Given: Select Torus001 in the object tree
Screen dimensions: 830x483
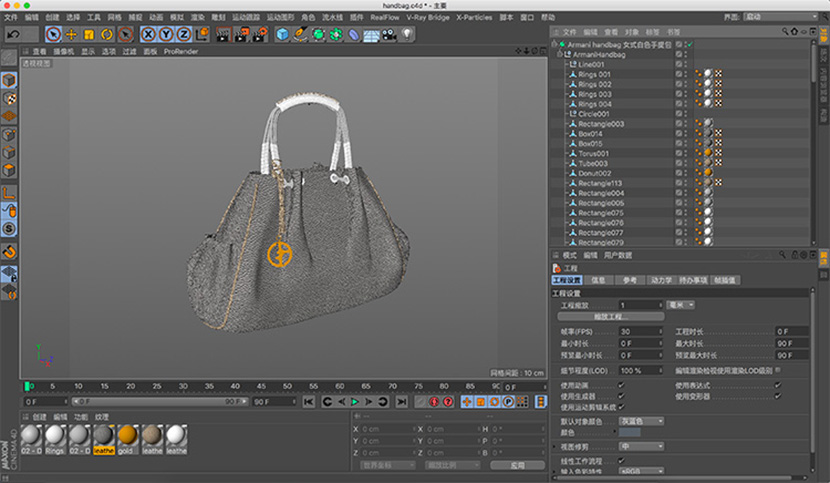Looking at the screenshot, I should coord(593,154).
